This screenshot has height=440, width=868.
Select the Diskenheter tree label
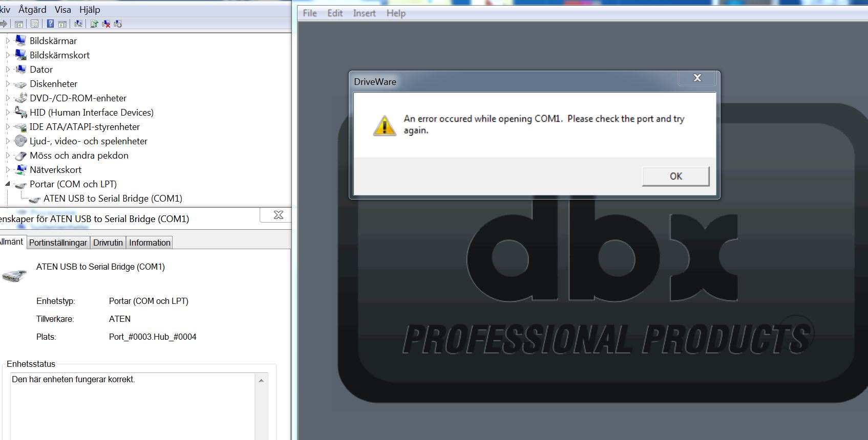tap(53, 84)
